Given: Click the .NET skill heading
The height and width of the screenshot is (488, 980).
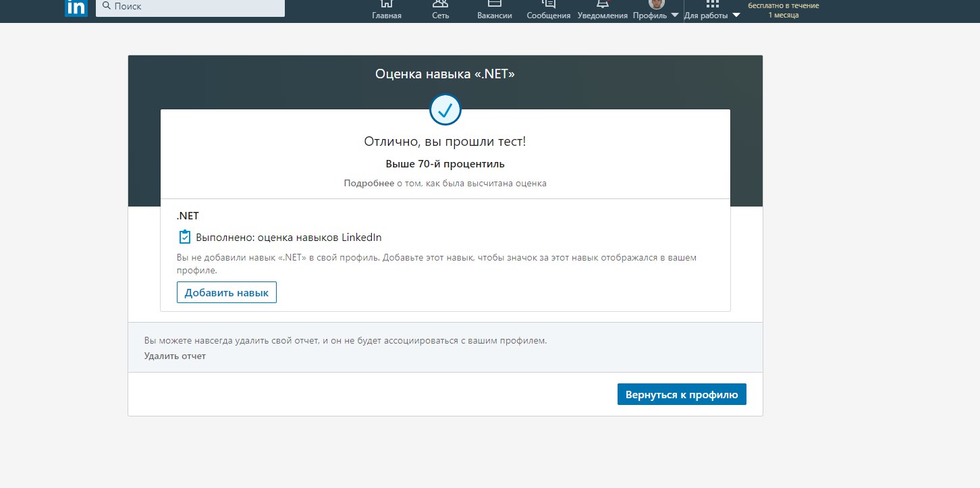Looking at the screenshot, I should click(188, 217).
